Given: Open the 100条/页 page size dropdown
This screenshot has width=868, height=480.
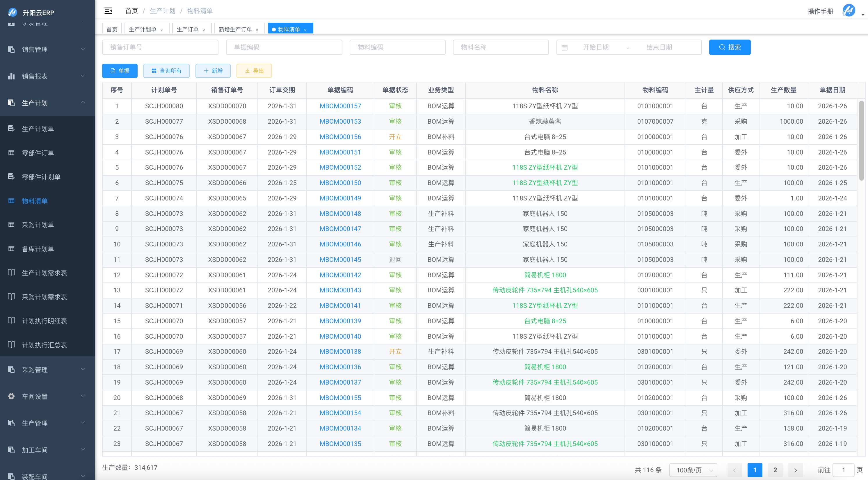Looking at the screenshot, I should click(693, 470).
